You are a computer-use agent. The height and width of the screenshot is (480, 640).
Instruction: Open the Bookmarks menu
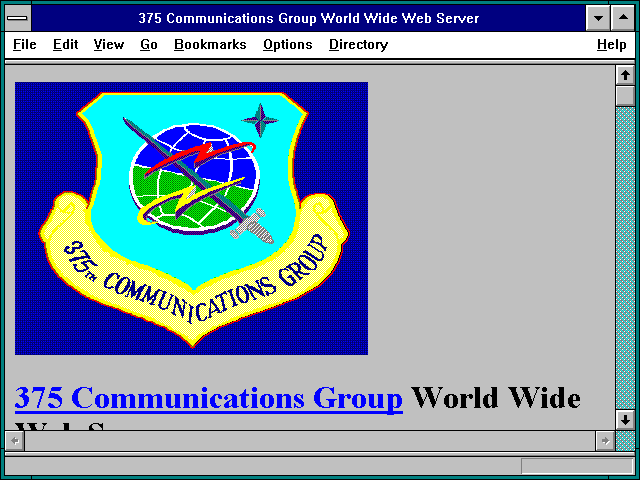point(210,44)
